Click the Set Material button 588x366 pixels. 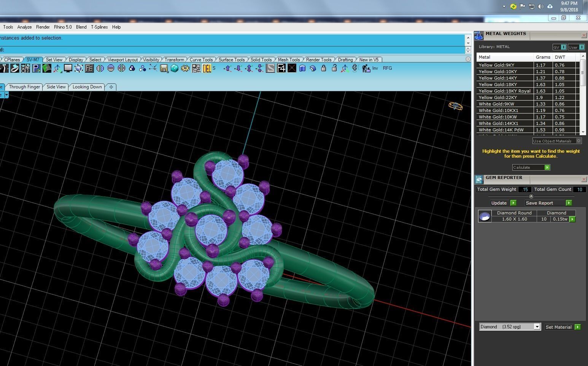tap(562, 327)
